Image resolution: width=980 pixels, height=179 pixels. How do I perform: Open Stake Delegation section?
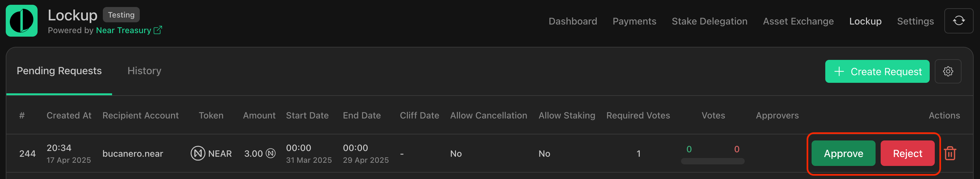click(709, 21)
